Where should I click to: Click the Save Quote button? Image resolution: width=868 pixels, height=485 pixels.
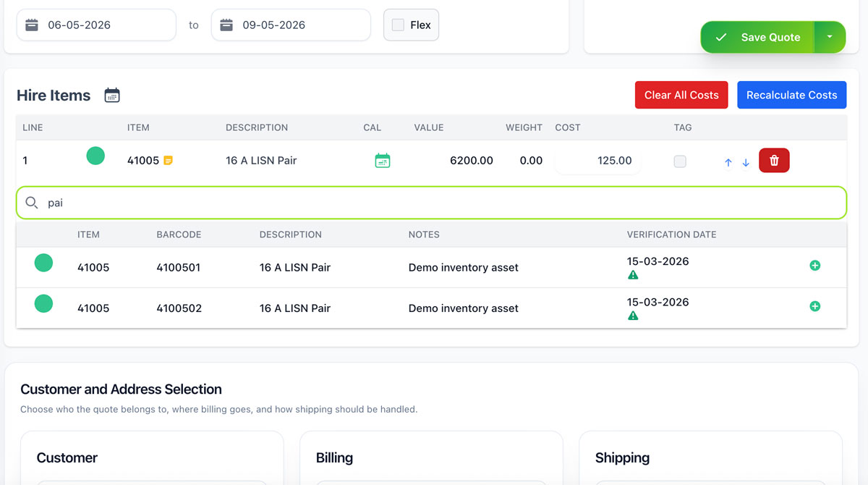pos(757,37)
